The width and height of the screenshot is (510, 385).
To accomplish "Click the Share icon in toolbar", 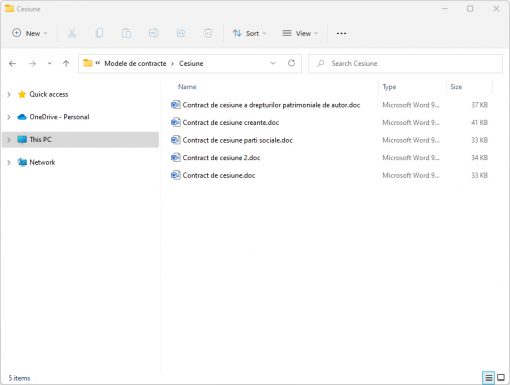I will pyautogui.click(x=181, y=33).
